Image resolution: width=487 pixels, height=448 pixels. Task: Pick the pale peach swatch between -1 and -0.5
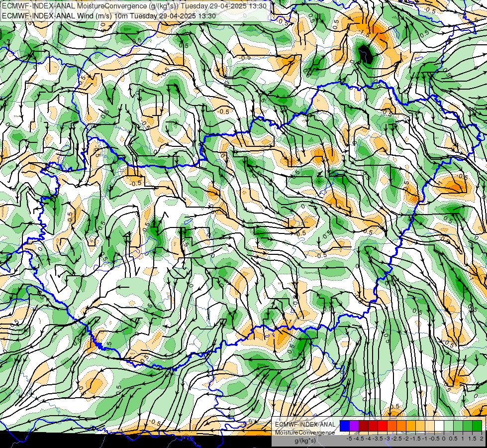pos(430,426)
